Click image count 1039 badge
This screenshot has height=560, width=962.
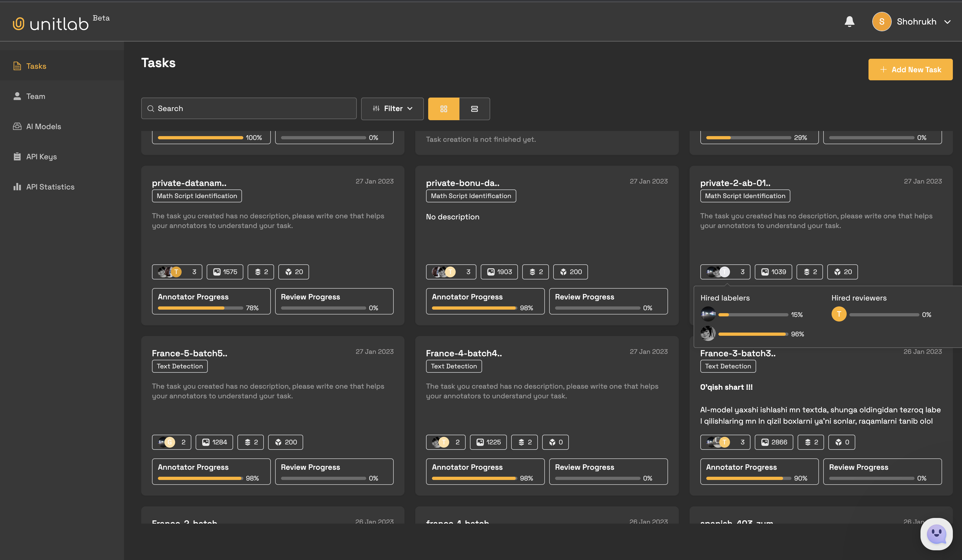coord(773,272)
